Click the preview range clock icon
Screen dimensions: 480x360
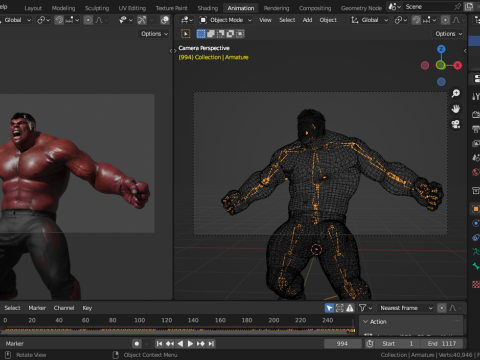click(370, 344)
